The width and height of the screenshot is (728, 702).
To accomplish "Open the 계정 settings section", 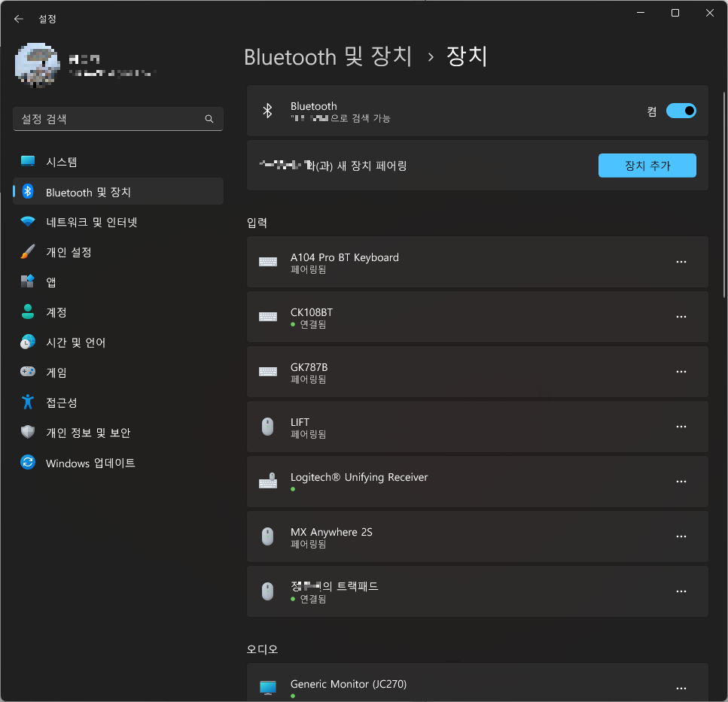I will (118, 311).
